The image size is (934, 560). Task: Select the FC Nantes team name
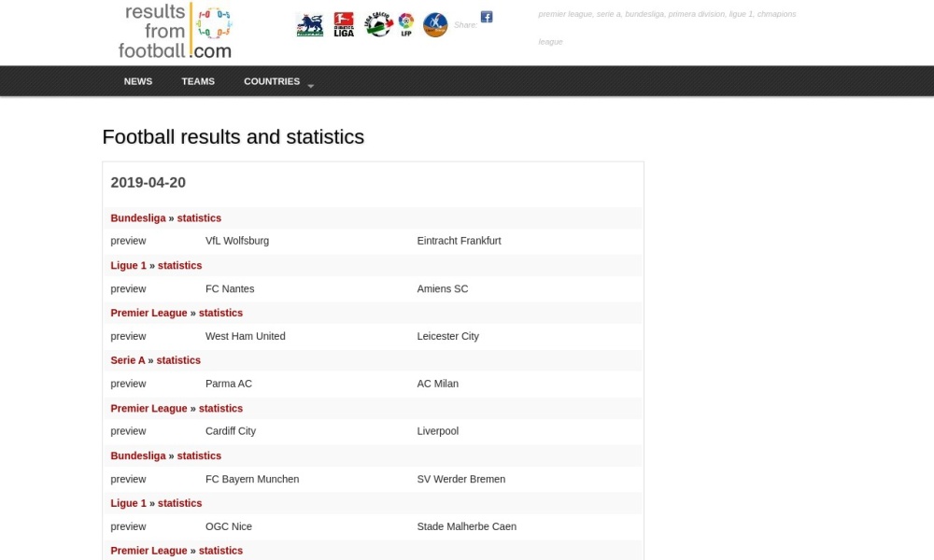[230, 288]
